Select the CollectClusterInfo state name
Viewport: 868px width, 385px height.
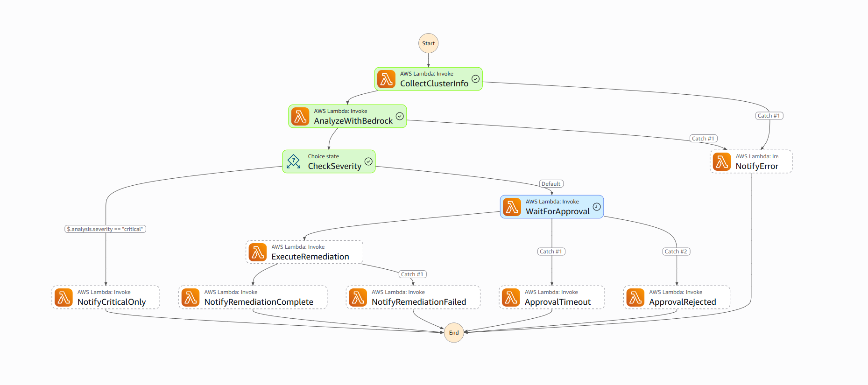(434, 84)
